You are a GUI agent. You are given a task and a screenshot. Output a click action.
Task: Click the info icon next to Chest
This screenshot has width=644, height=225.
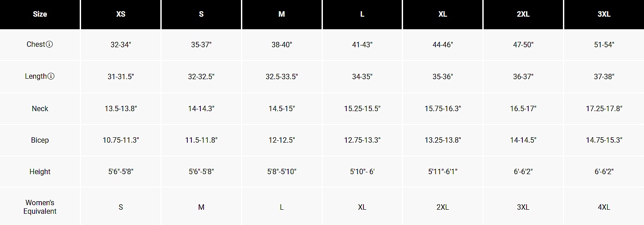click(50, 45)
